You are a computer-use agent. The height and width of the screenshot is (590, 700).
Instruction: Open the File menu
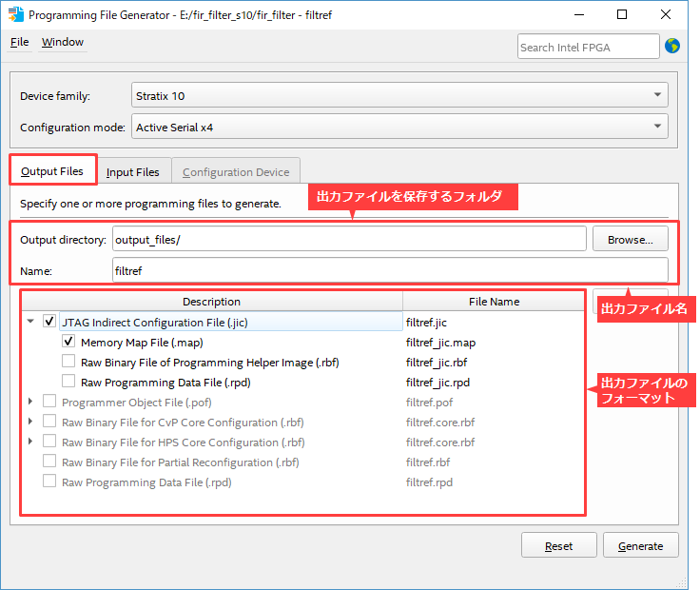click(x=19, y=43)
